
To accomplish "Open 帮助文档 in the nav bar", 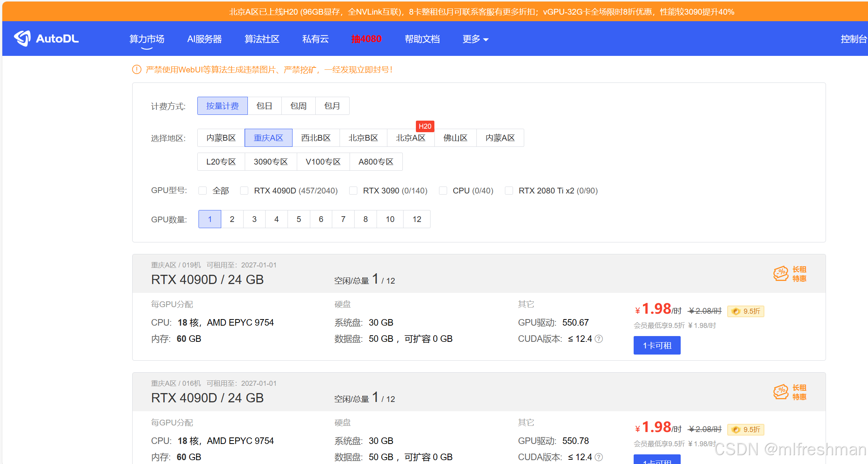I will (422, 39).
